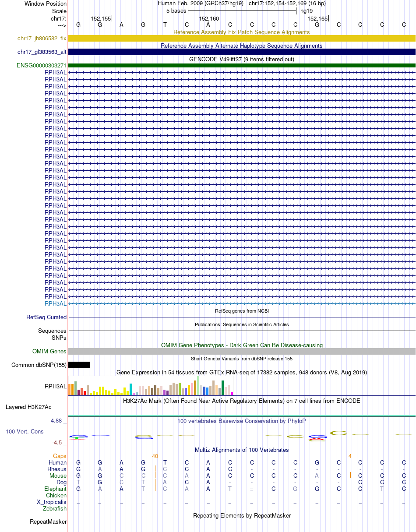416x532 pixels.
Task: Click the lighter blue RPH3AL transcript label
Action: pyautogui.click(x=56, y=303)
